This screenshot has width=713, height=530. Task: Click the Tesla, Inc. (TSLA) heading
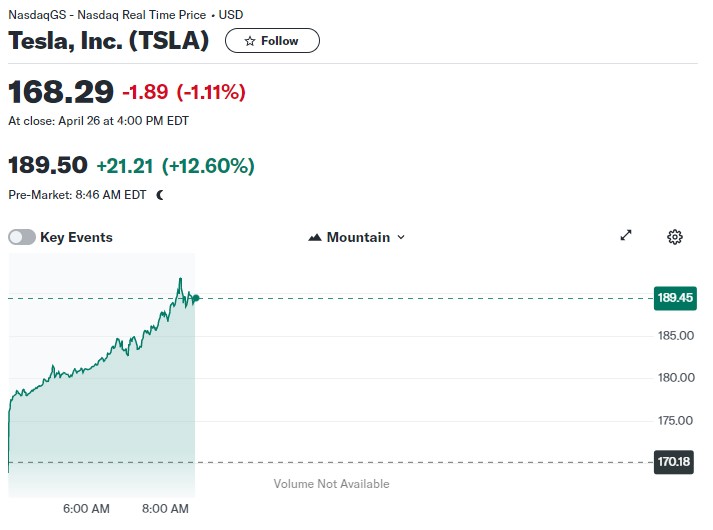coord(109,41)
